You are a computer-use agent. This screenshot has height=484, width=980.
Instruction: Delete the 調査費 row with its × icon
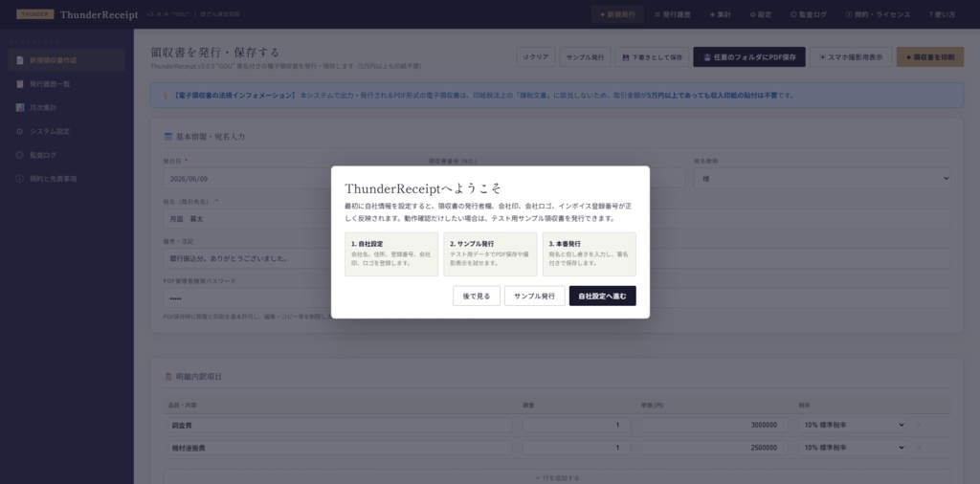coord(919,425)
